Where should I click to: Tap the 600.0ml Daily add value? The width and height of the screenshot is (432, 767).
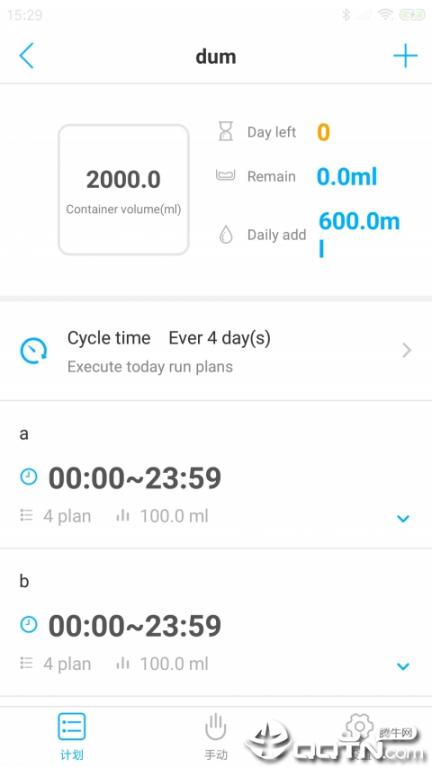click(x=359, y=234)
